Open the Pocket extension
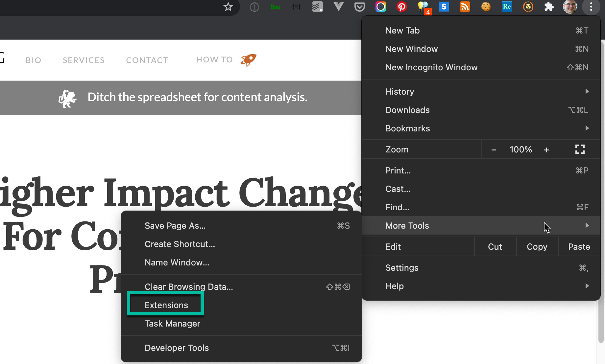Screen dimensions: 605x364 tap(359, 7)
